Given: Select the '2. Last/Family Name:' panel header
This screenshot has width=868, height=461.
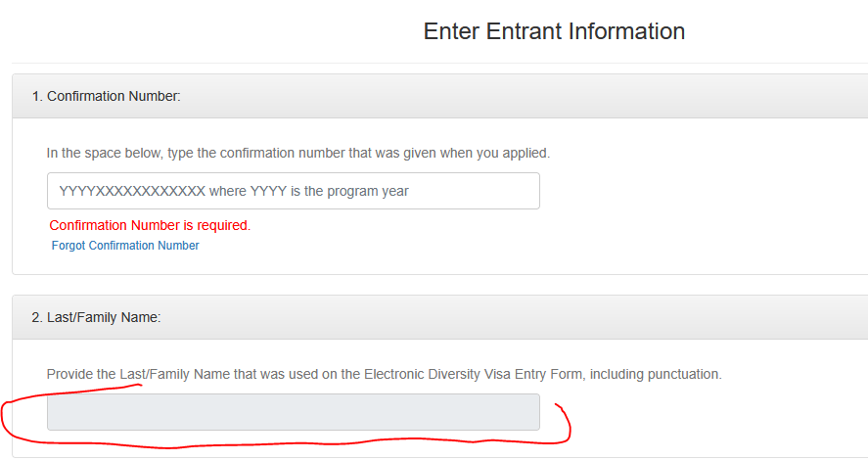Looking at the screenshot, I should (x=96, y=317).
